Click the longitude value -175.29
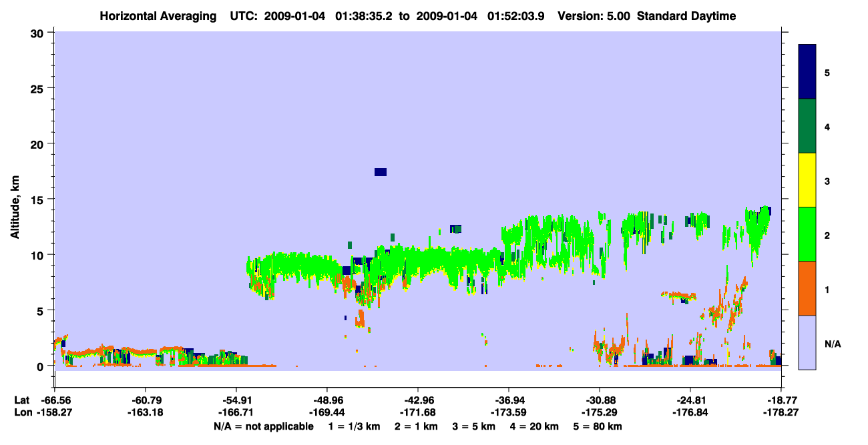The image size is (868, 445). click(600, 412)
